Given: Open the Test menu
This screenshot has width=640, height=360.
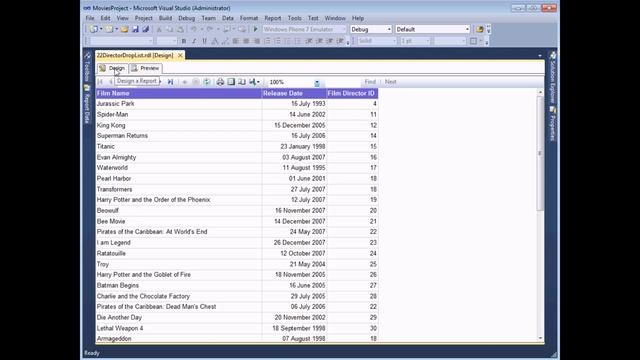Looking at the screenshot, I should point(313,18).
